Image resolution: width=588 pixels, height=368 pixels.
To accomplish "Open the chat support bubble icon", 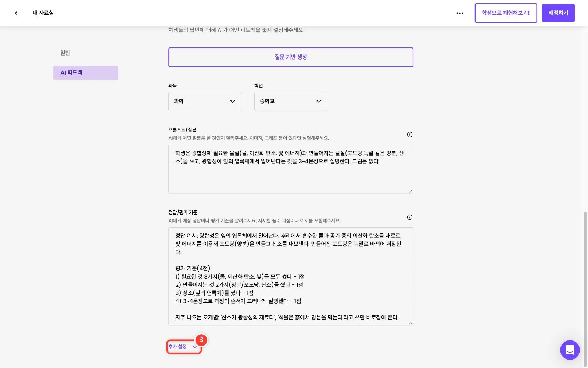I will coord(570,350).
